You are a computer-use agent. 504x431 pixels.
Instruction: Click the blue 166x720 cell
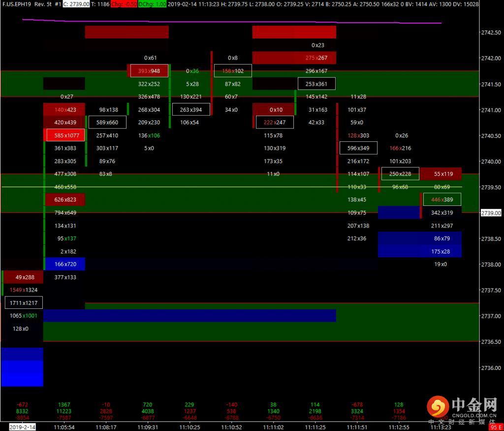65,264
